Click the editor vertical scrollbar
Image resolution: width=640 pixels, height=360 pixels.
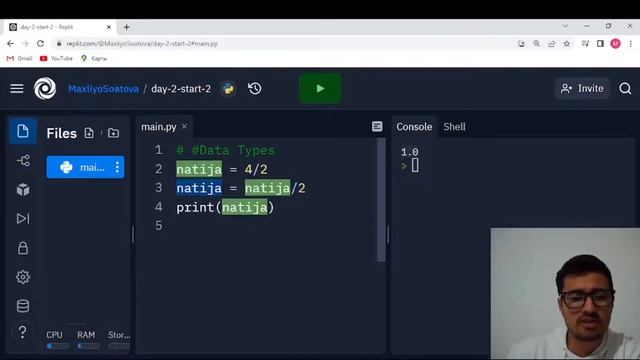381,200
